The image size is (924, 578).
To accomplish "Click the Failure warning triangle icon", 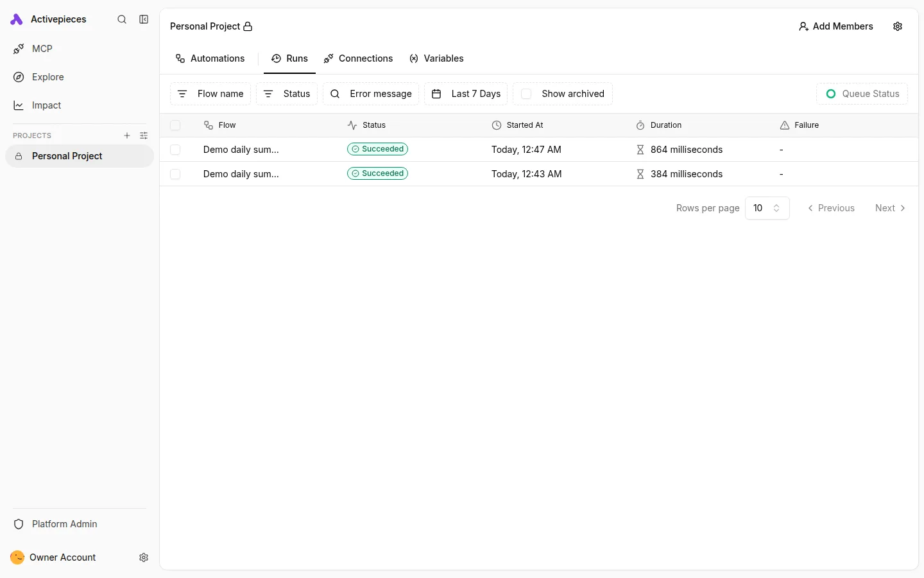I will pyautogui.click(x=784, y=125).
